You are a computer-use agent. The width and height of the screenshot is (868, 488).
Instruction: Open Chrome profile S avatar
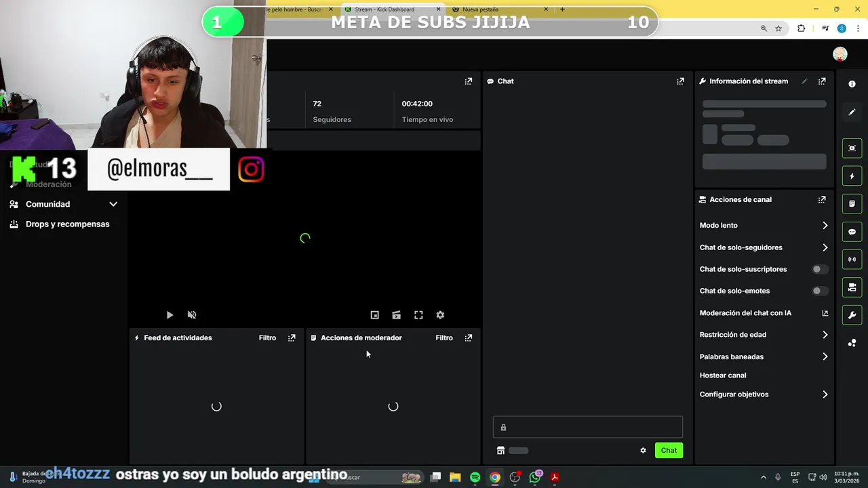842,28
